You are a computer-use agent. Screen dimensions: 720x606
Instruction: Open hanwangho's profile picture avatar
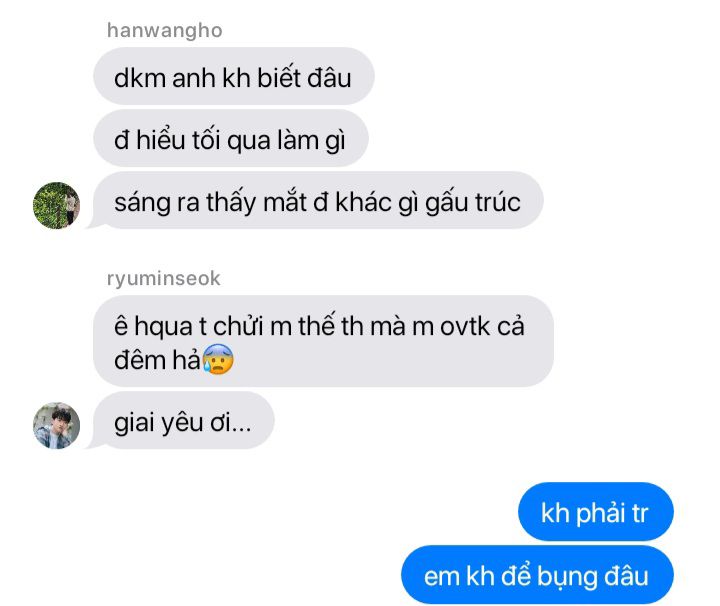[x=56, y=205]
